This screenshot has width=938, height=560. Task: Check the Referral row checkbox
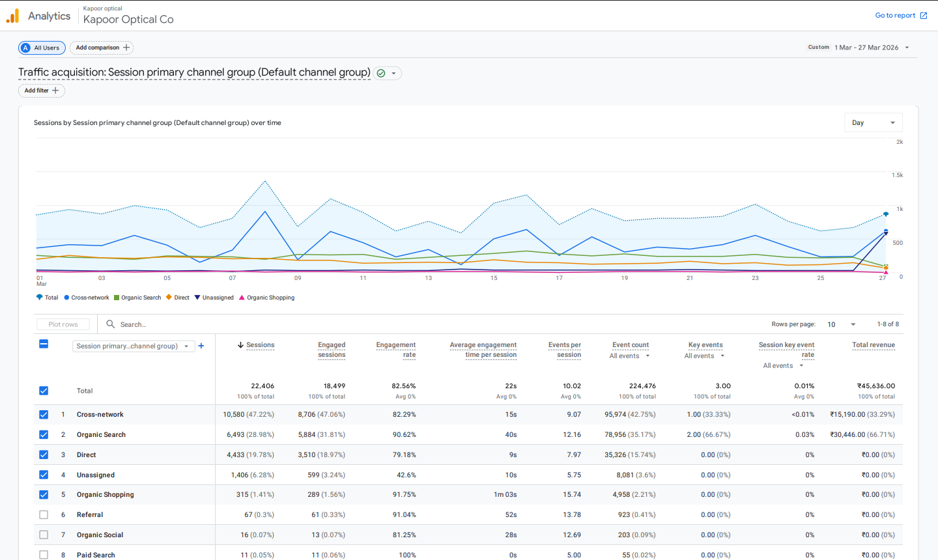pos(43,514)
